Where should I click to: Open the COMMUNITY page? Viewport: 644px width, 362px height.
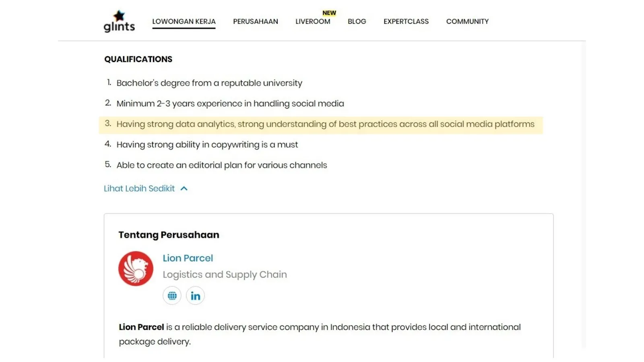click(x=467, y=21)
